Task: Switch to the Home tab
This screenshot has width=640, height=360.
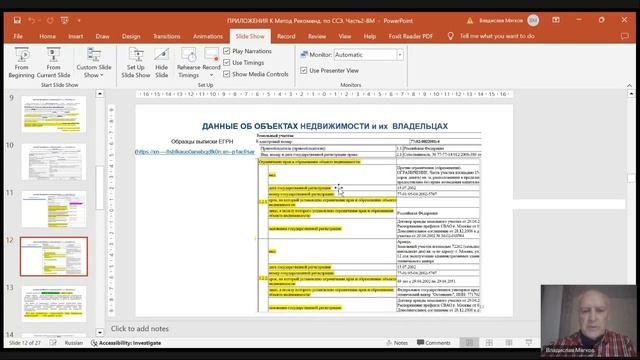Action: coord(47,36)
